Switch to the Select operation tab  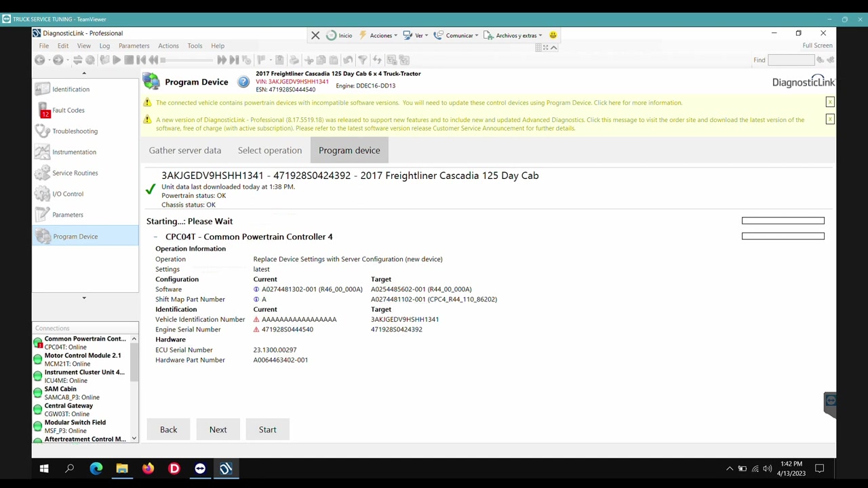click(270, 150)
